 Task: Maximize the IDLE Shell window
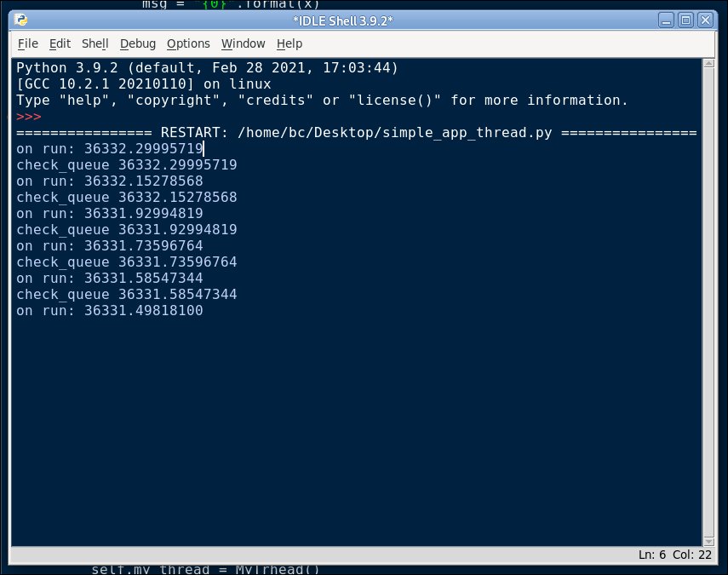[685, 20]
